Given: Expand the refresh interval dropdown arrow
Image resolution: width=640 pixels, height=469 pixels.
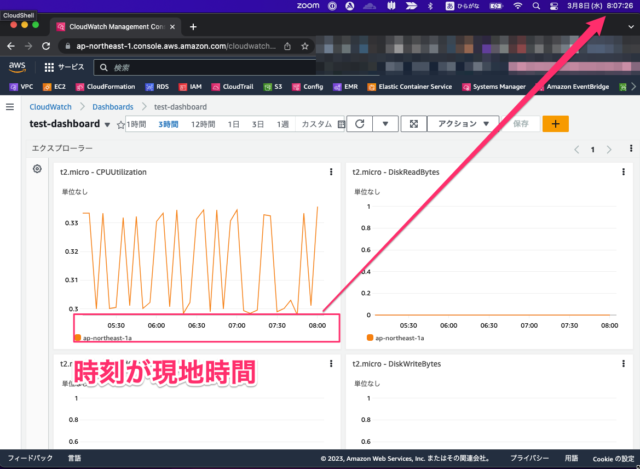Looking at the screenshot, I should 385,124.
